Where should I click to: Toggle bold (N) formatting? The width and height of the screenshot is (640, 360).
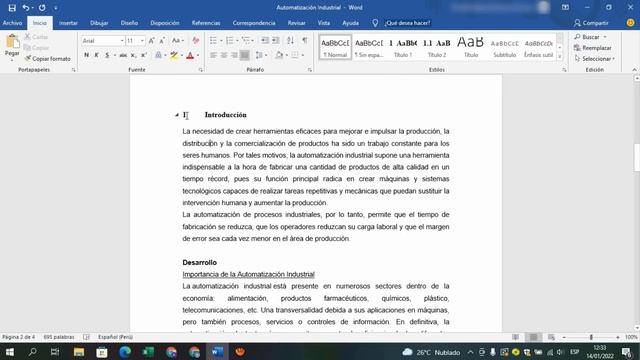click(x=87, y=55)
